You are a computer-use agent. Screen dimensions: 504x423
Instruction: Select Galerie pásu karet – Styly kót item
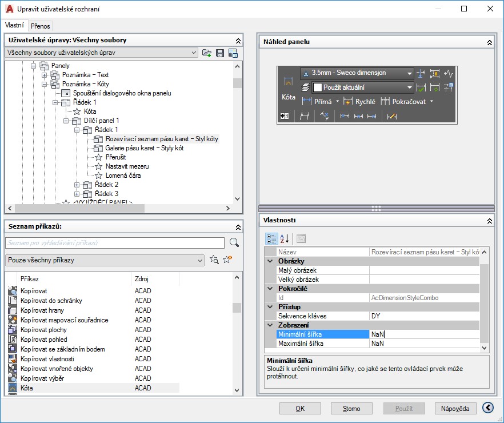click(144, 148)
